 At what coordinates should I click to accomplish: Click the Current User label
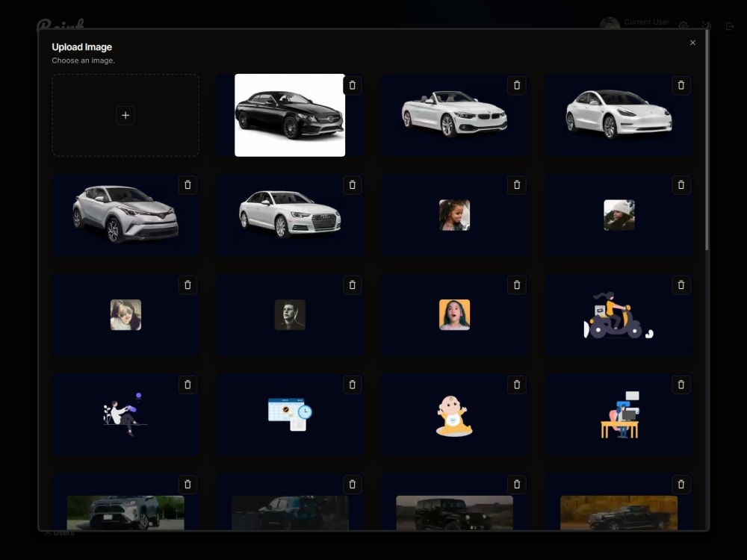click(x=646, y=22)
